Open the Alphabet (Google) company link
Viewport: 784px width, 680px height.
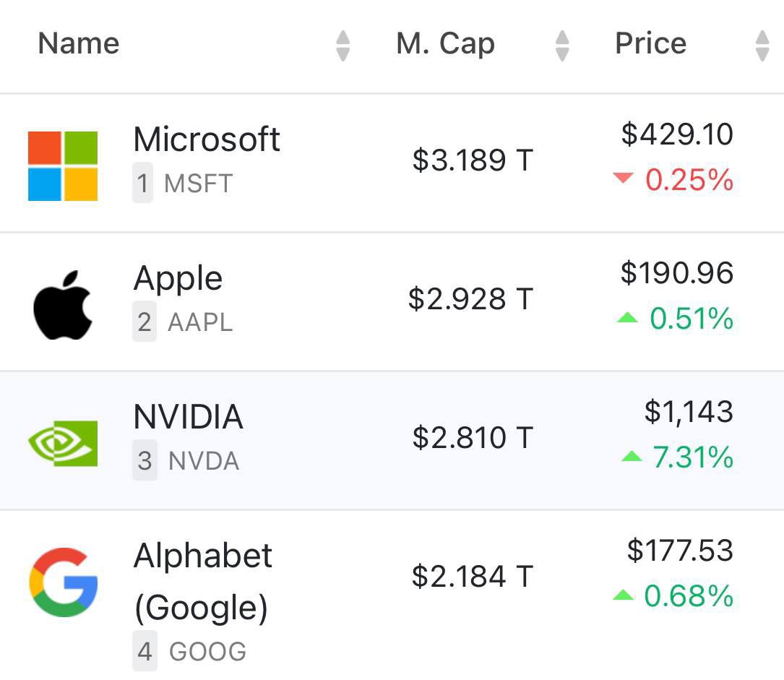tap(203, 581)
